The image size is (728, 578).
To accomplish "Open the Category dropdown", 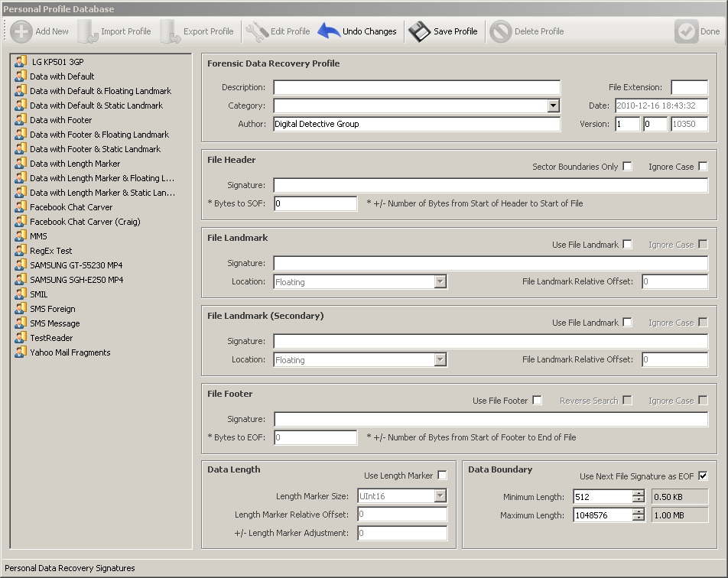I will click(553, 106).
